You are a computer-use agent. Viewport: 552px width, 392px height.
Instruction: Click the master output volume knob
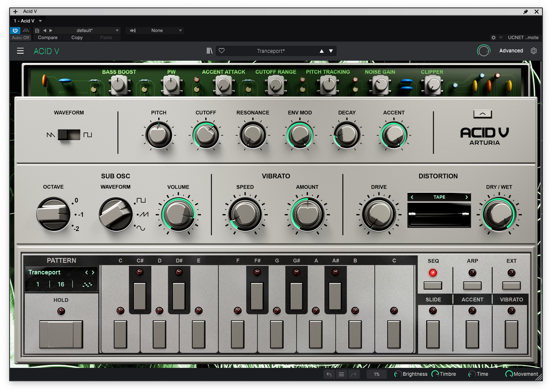[x=483, y=51]
